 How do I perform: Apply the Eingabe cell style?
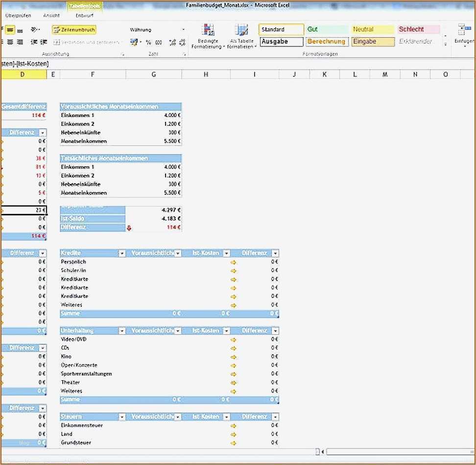[373, 42]
